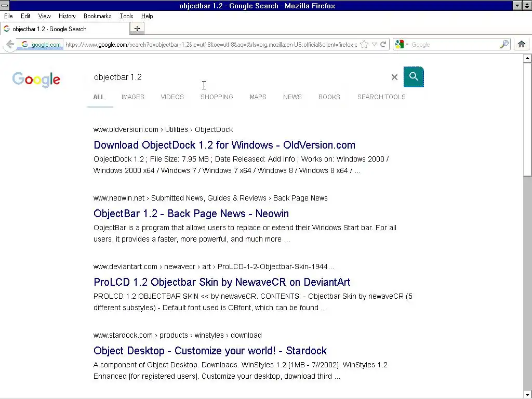Click the scrollbar down arrow
532x399 pixels.
pyautogui.click(x=527, y=394)
